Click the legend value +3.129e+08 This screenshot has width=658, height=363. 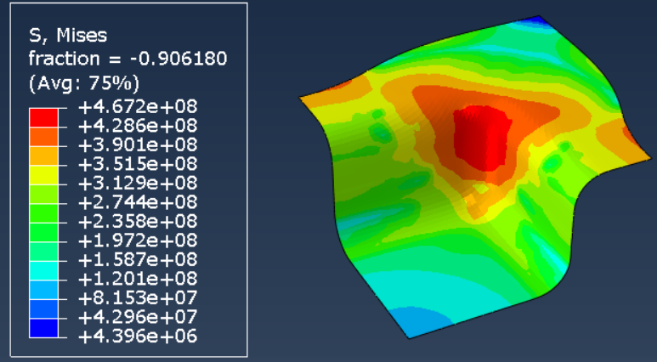point(138,183)
